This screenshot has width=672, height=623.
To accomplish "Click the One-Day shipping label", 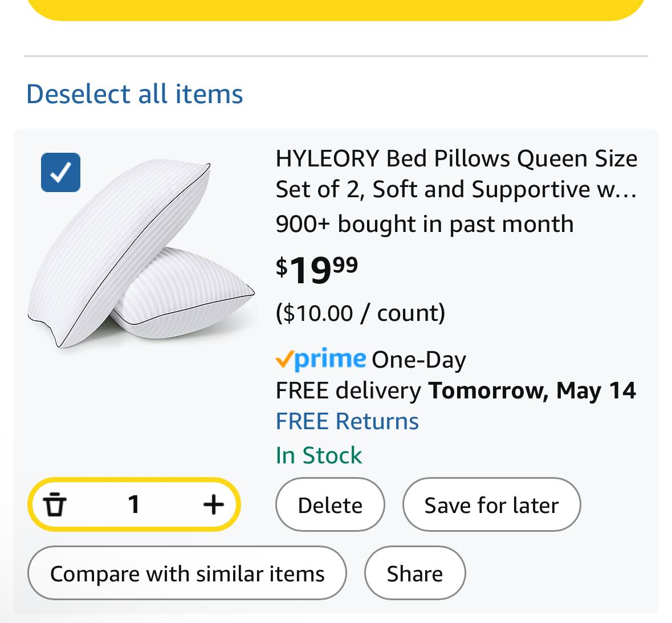I will pyautogui.click(x=419, y=360).
